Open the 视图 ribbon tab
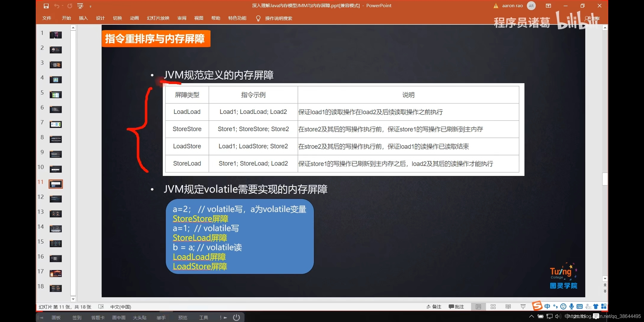644x322 pixels. coord(199,18)
